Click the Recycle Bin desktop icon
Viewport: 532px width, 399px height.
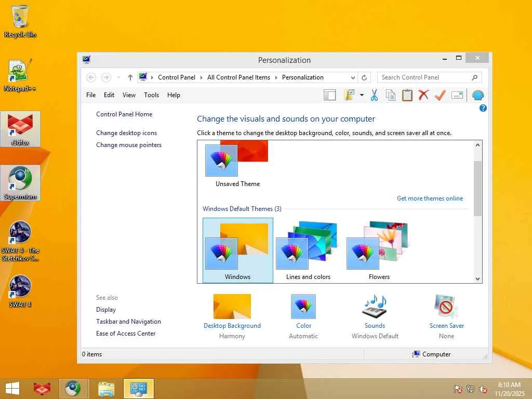point(20,21)
